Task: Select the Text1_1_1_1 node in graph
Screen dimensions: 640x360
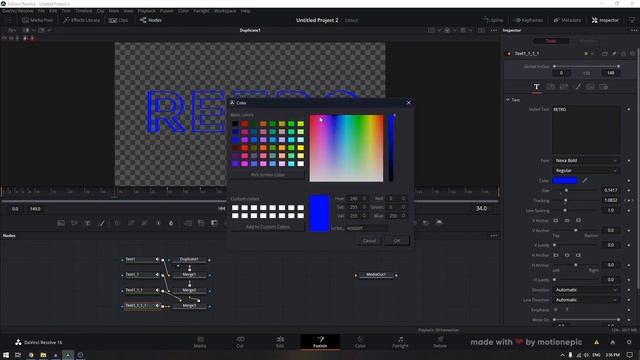Action: tap(142, 306)
